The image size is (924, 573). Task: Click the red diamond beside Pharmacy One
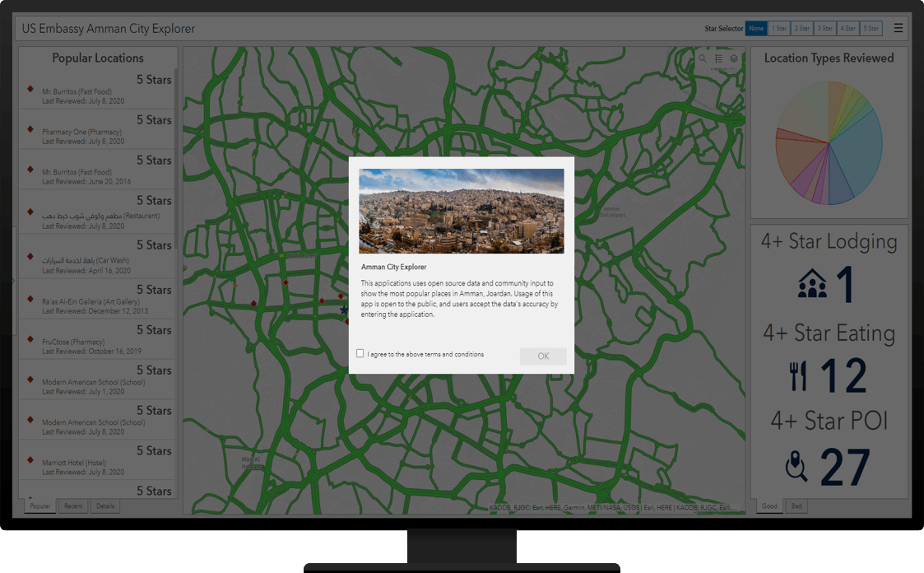[30, 128]
